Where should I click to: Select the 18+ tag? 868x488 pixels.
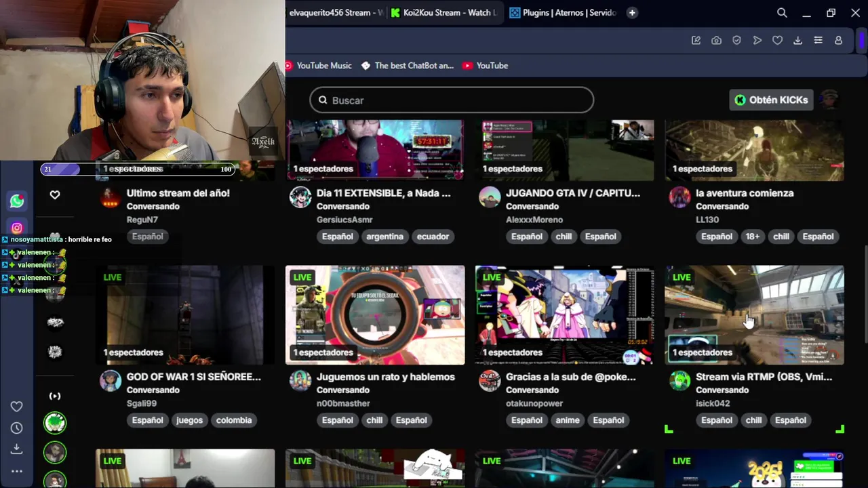click(753, 237)
